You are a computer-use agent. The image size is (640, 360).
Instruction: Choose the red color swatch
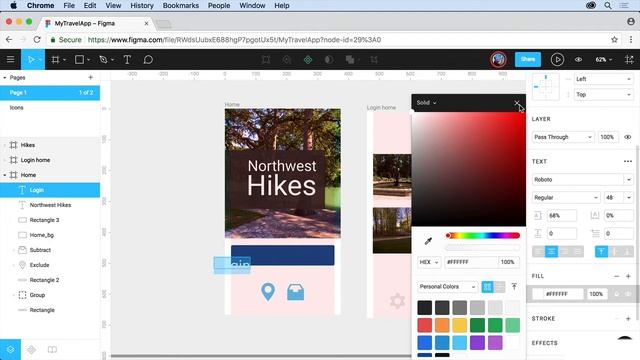click(424, 325)
